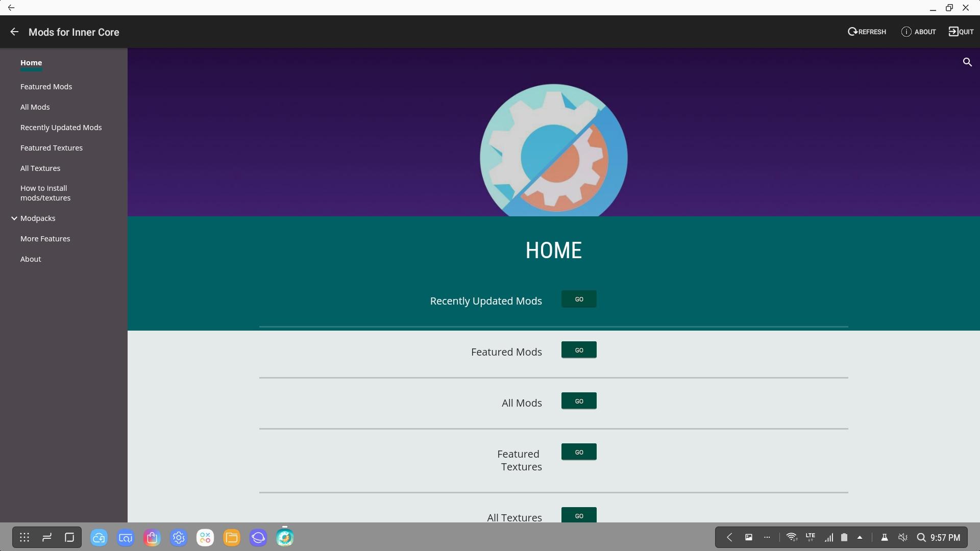Click GO button for Featured Mods
Viewport: 980px width, 551px height.
[x=579, y=349]
